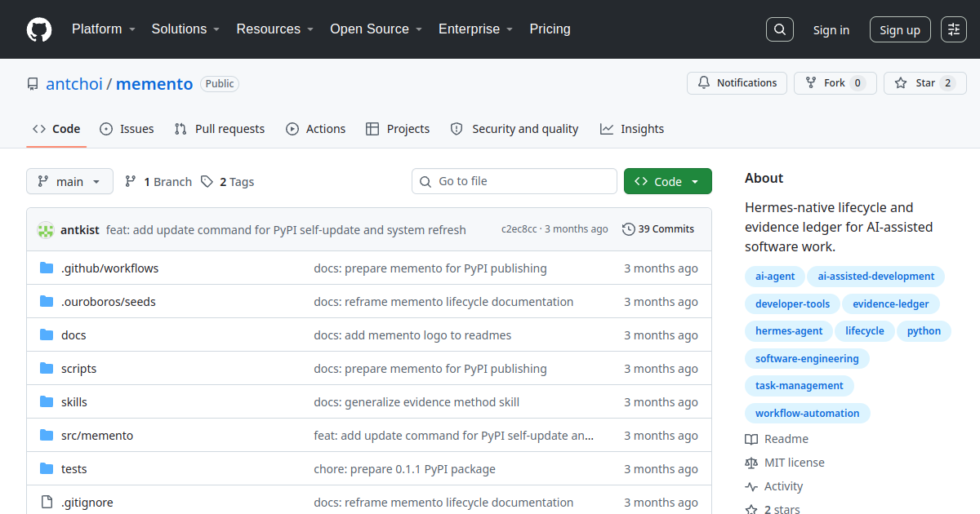Select the lifecycle topic tag
This screenshot has width=980, height=514.
[865, 331]
